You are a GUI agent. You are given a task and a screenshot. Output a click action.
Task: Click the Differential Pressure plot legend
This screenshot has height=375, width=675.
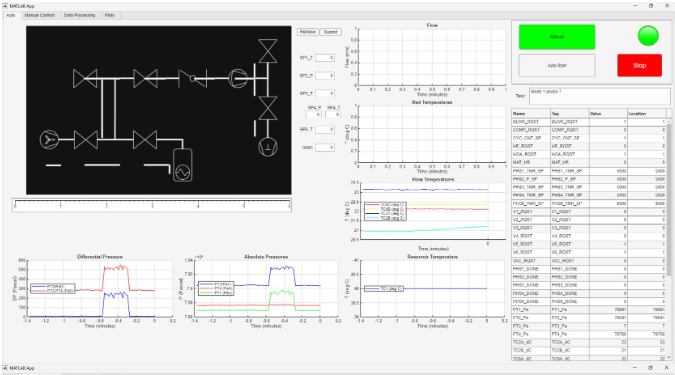tap(53, 288)
